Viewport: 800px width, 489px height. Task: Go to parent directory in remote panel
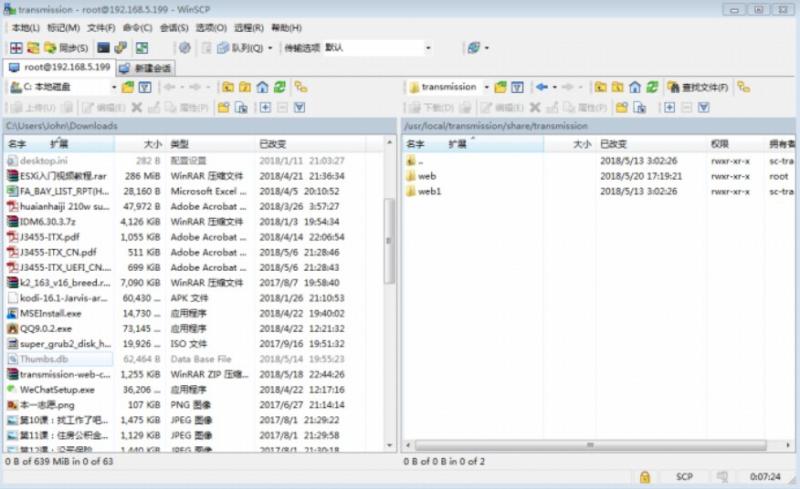(x=601, y=87)
